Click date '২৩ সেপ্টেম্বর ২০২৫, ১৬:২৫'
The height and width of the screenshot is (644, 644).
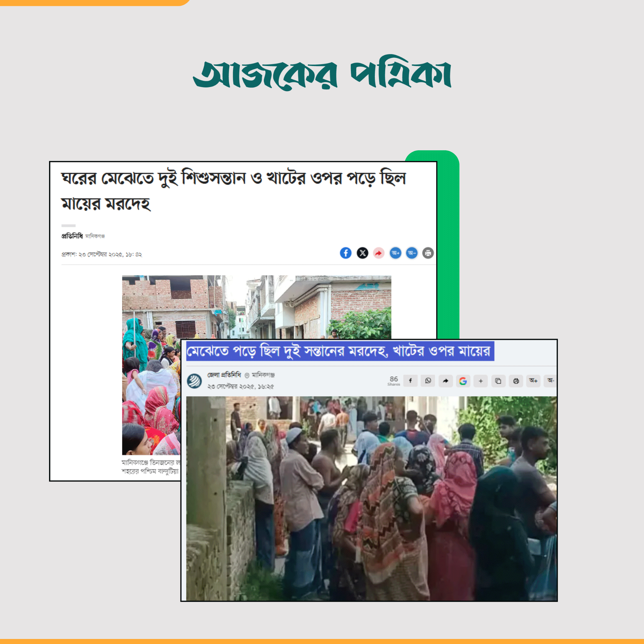click(241, 387)
